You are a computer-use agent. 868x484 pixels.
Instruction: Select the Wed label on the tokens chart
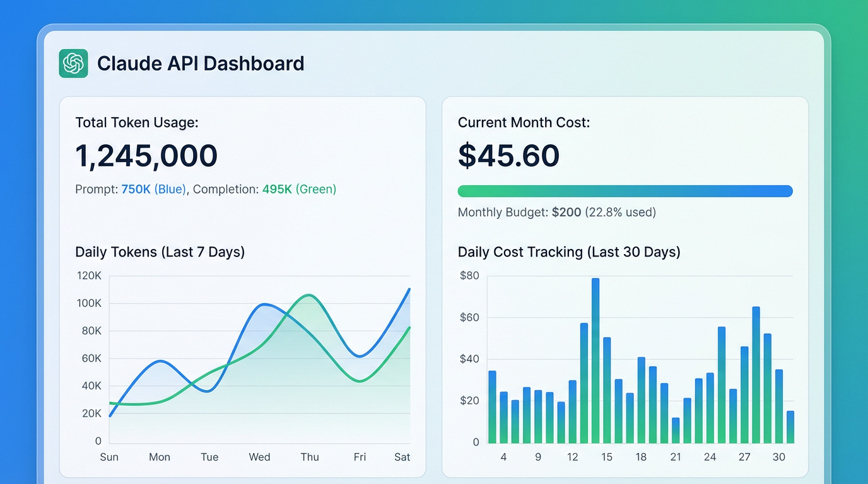(x=259, y=457)
